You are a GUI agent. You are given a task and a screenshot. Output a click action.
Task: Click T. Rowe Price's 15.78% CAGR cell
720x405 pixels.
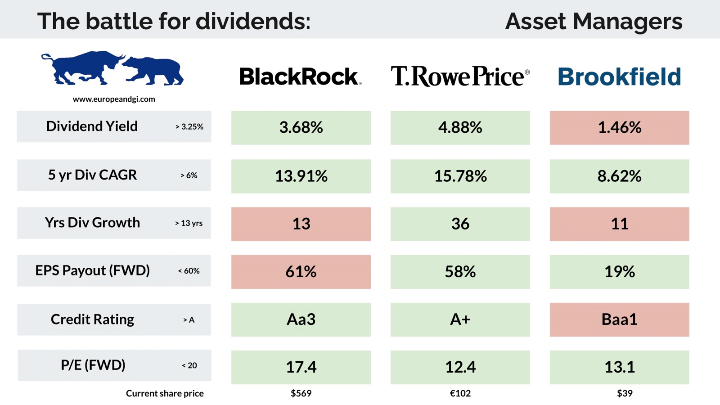coord(460,175)
